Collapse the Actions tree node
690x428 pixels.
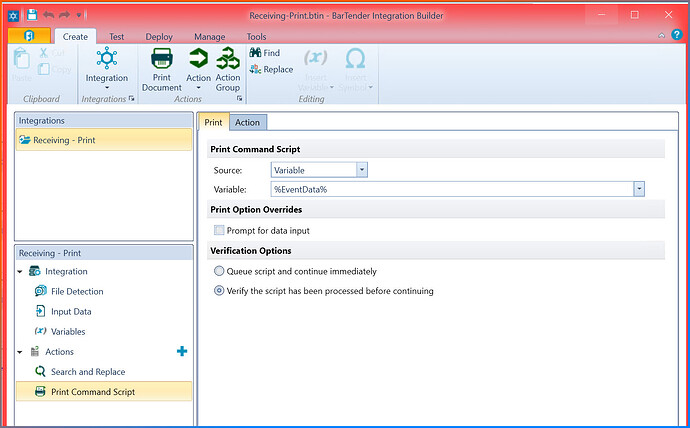[x=20, y=352]
